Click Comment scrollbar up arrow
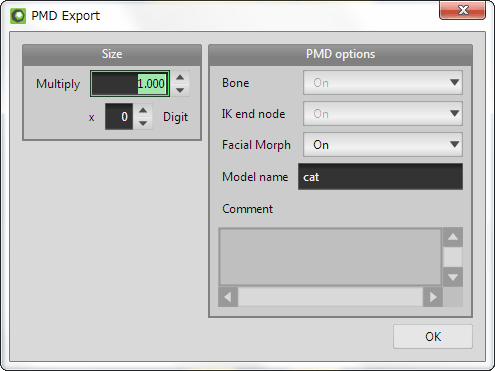Viewport: 495px width, 371px height. tap(453, 237)
